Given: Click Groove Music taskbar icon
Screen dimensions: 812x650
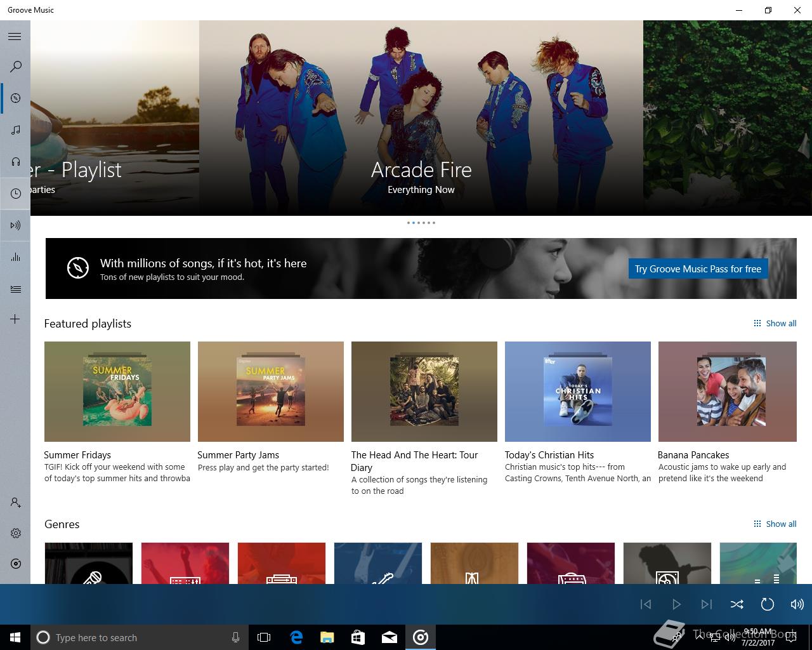Looking at the screenshot, I should [421, 637].
